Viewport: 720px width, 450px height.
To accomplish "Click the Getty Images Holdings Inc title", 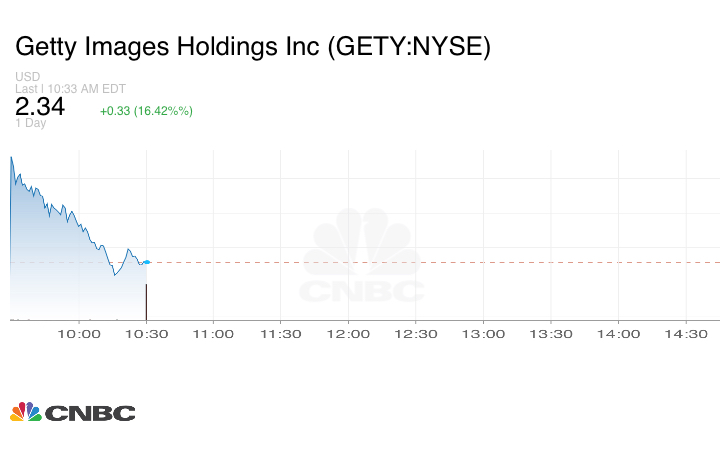I will (x=253, y=47).
